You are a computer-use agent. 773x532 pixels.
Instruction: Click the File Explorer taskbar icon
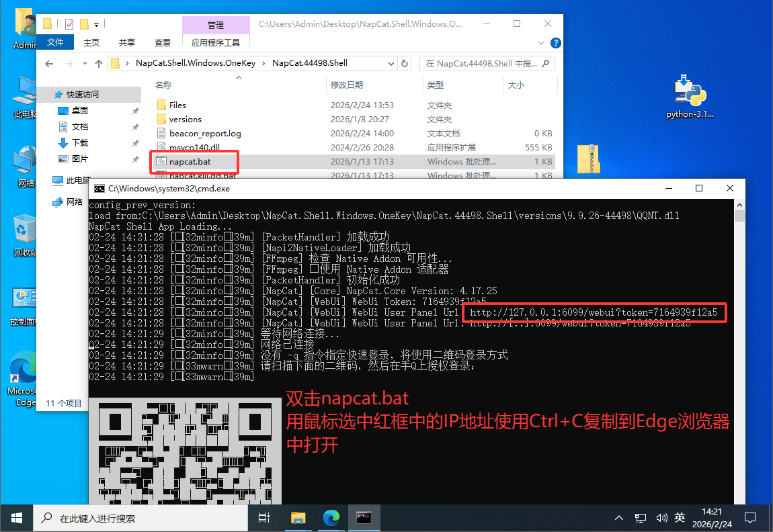[x=298, y=518]
